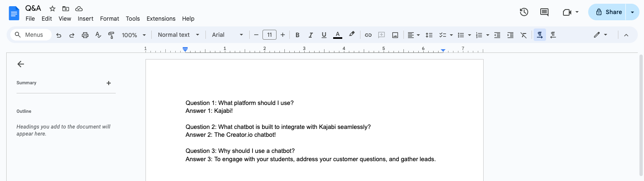Open the text color picker

tap(337, 35)
